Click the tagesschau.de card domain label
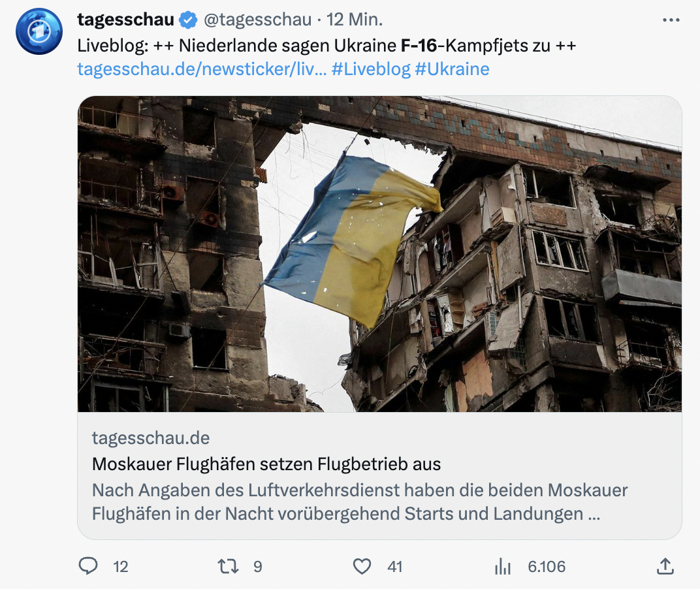This screenshot has width=700, height=589. pyautogui.click(x=151, y=438)
